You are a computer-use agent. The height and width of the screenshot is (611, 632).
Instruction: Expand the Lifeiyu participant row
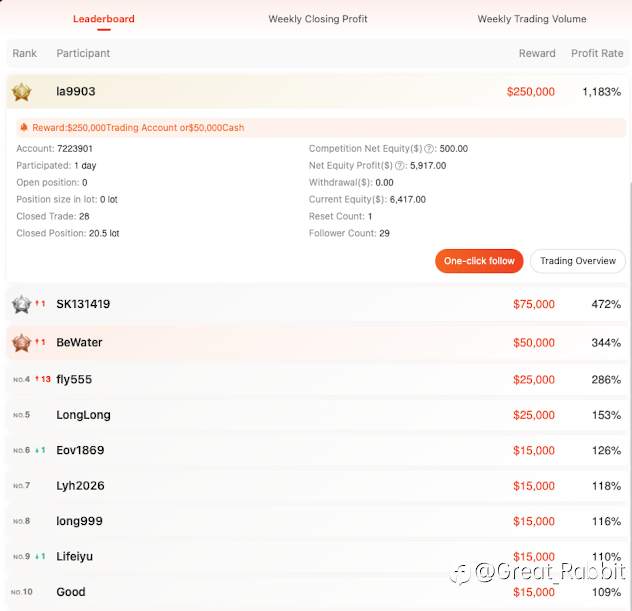point(316,557)
